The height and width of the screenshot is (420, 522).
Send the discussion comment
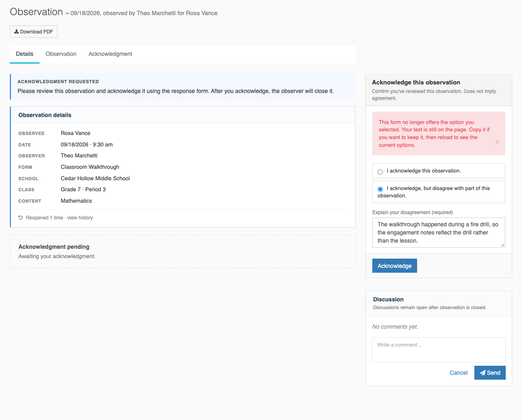coord(490,373)
